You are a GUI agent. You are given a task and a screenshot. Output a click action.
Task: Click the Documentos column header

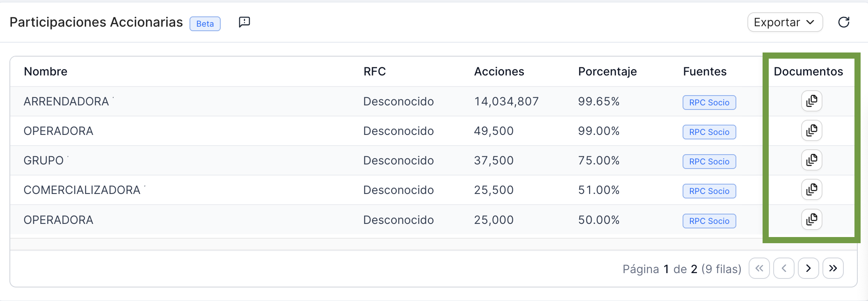click(809, 71)
